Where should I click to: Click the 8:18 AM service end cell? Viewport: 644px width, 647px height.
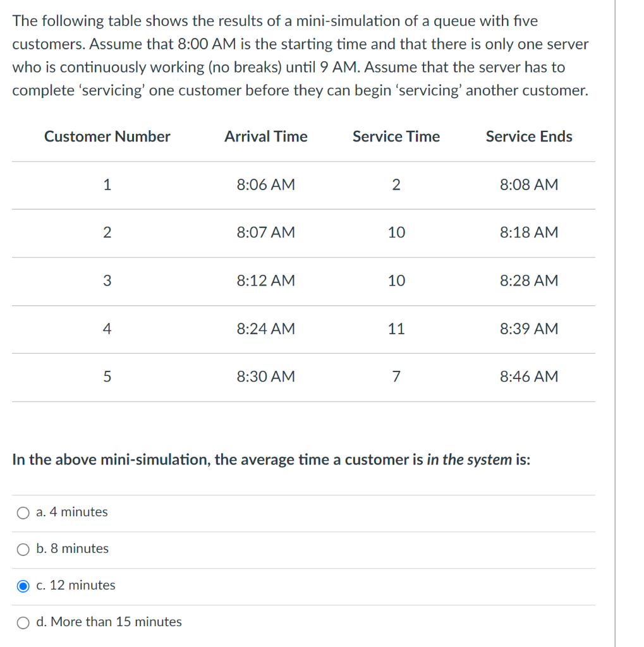[528, 233]
